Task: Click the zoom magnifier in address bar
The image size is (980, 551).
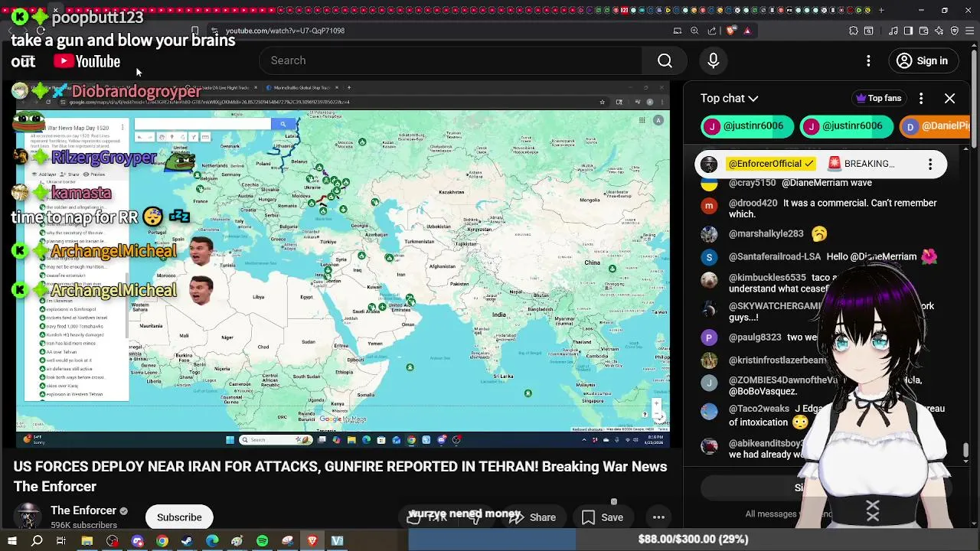Action: pos(694,31)
